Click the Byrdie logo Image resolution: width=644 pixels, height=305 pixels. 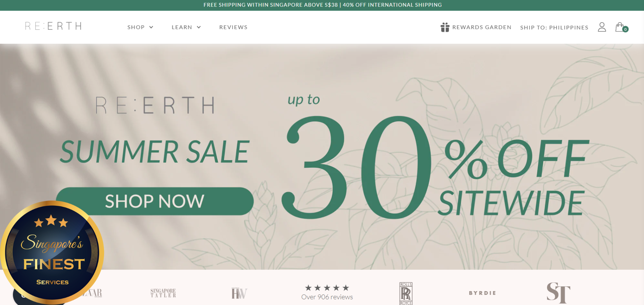pyautogui.click(x=483, y=293)
